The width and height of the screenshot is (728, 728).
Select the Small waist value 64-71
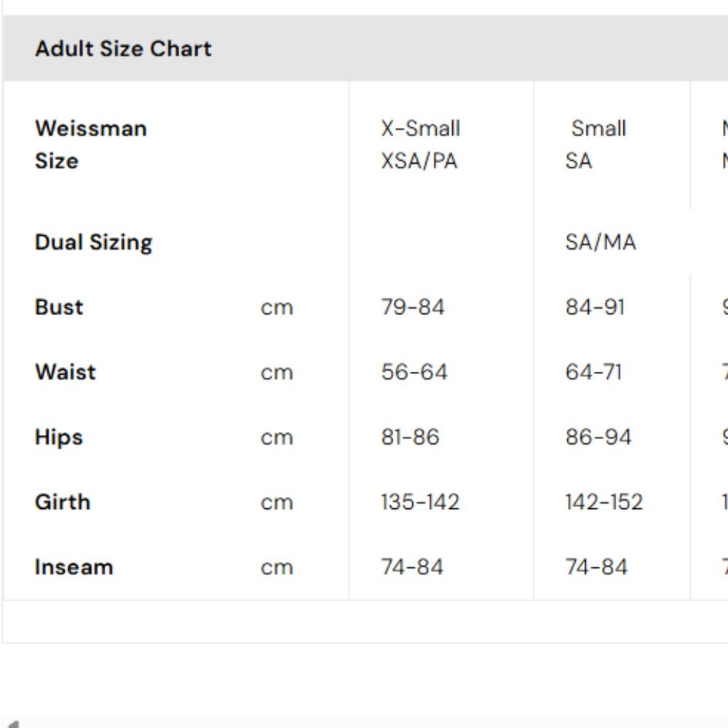coord(593,372)
